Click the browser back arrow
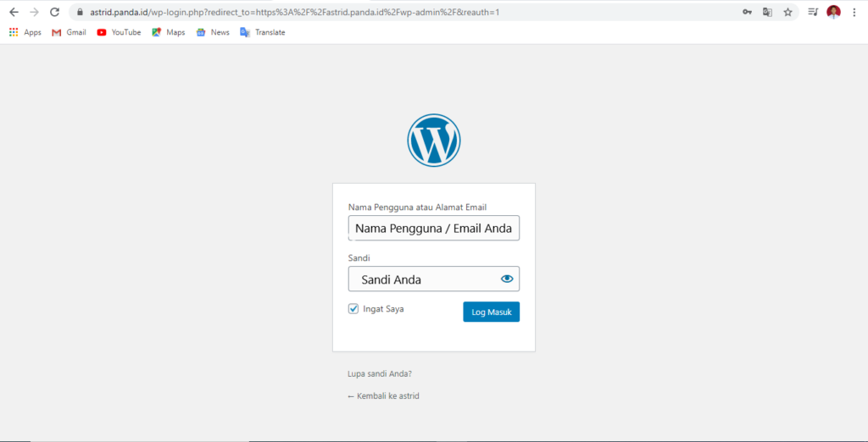 14,12
